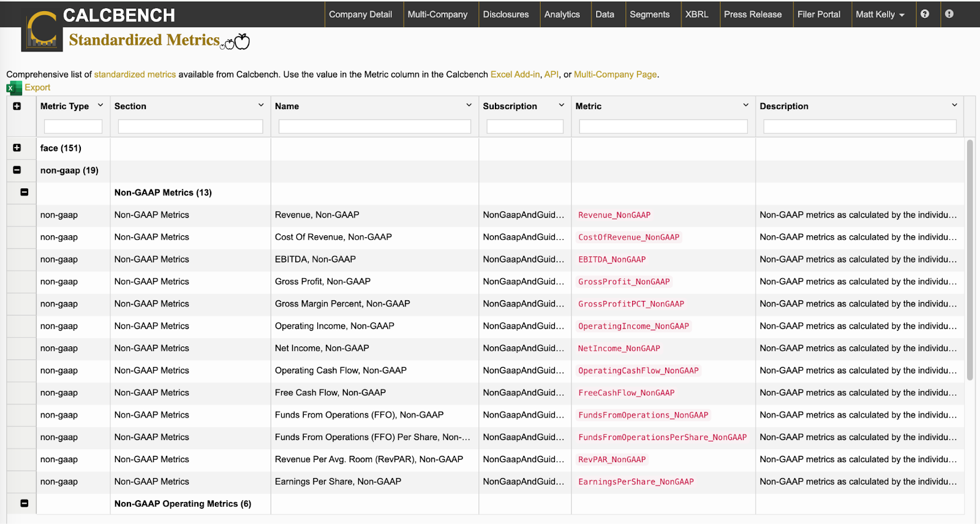Click the table vertical scrollbar thumb

(970, 260)
